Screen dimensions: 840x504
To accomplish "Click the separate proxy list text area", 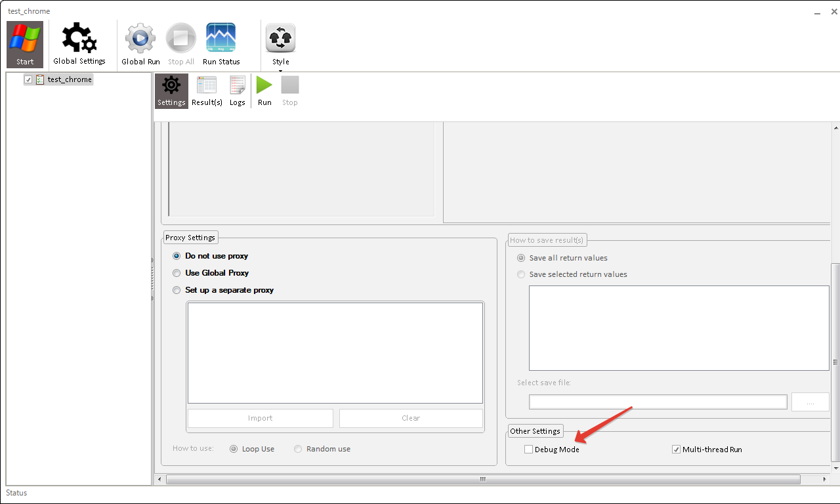I will [x=335, y=352].
